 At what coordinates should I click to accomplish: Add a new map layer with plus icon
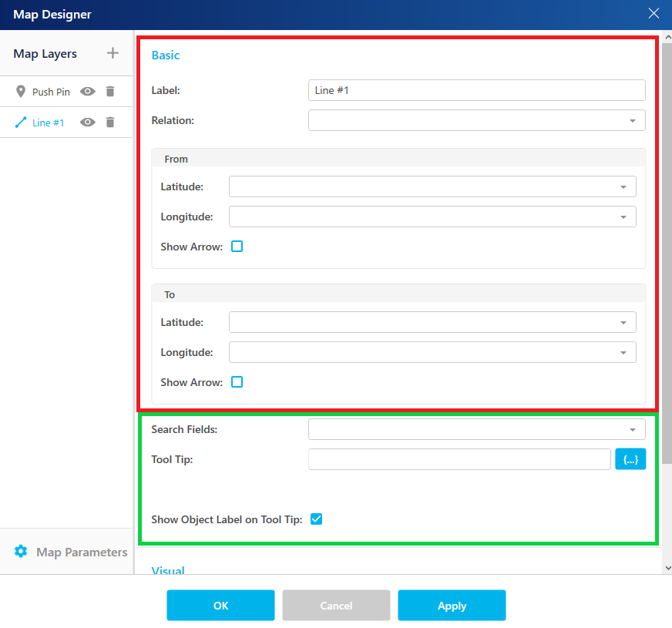113,53
